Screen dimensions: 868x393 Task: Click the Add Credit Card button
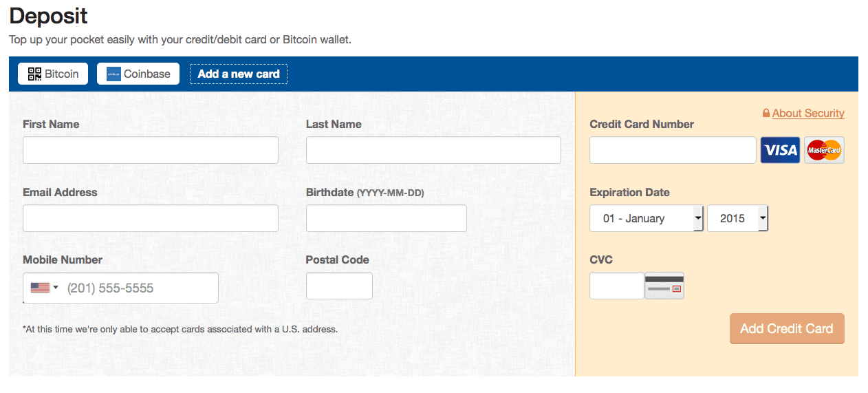pyautogui.click(x=787, y=329)
